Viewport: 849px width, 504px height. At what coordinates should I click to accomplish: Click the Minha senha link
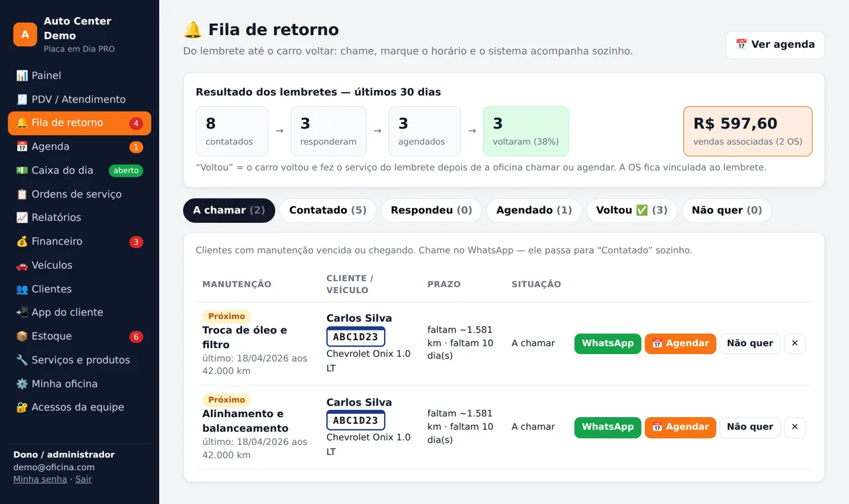click(40, 479)
